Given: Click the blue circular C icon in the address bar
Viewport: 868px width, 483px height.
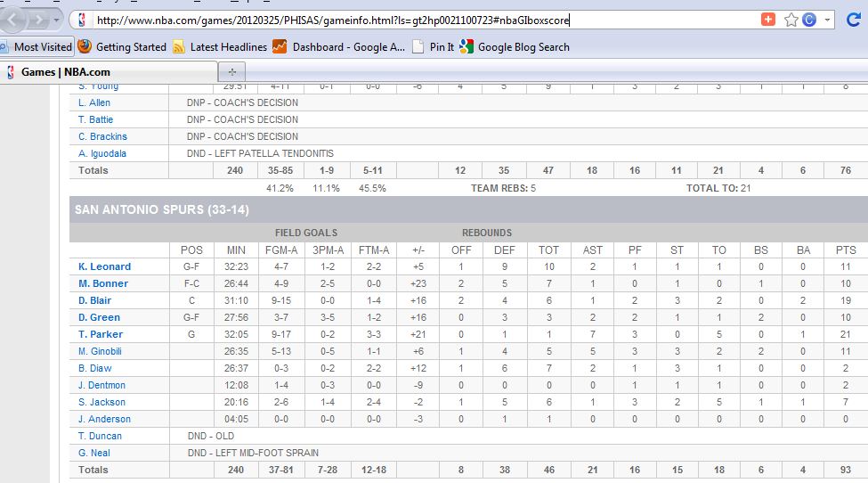Looking at the screenshot, I should (809, 20).
